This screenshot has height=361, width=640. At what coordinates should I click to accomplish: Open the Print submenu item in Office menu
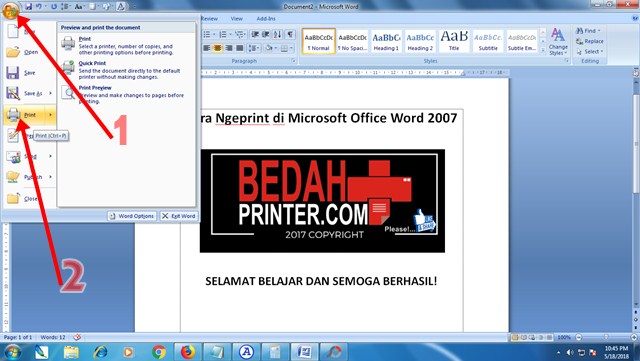pyautogui.click(x=29, y=115)
